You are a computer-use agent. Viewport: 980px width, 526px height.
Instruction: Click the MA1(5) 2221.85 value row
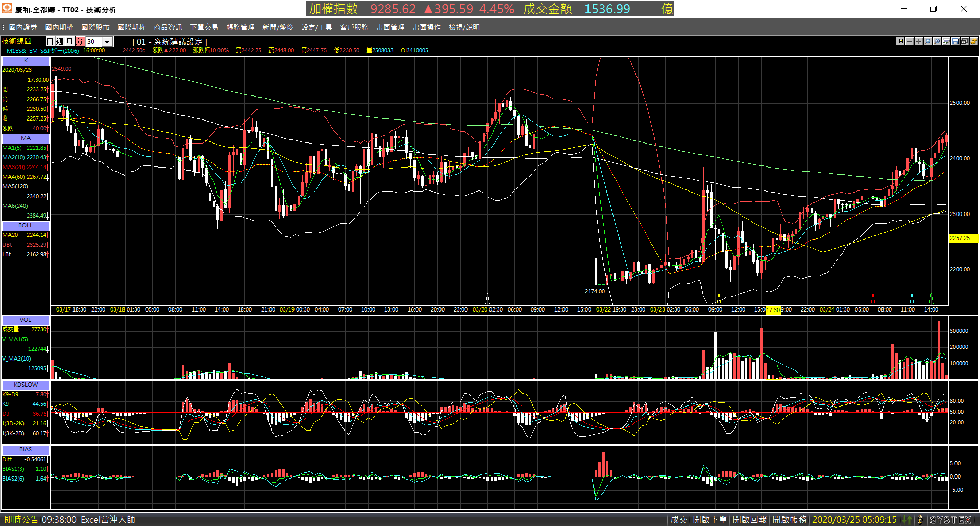click(x=26, y=148)
